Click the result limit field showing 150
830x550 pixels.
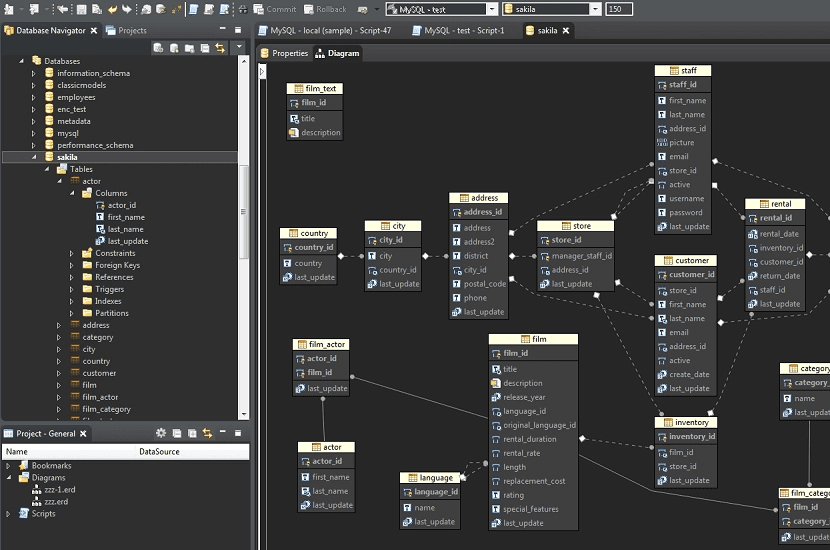[619, 9]
